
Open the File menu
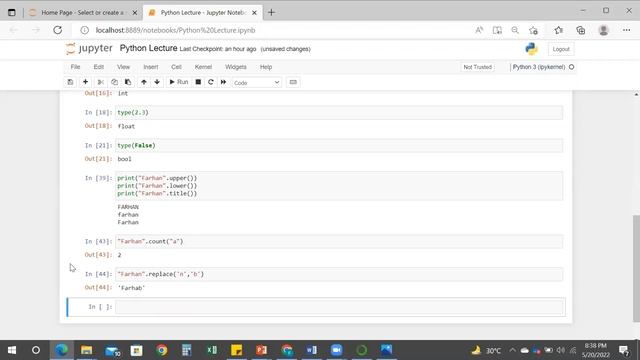(76, 67)
